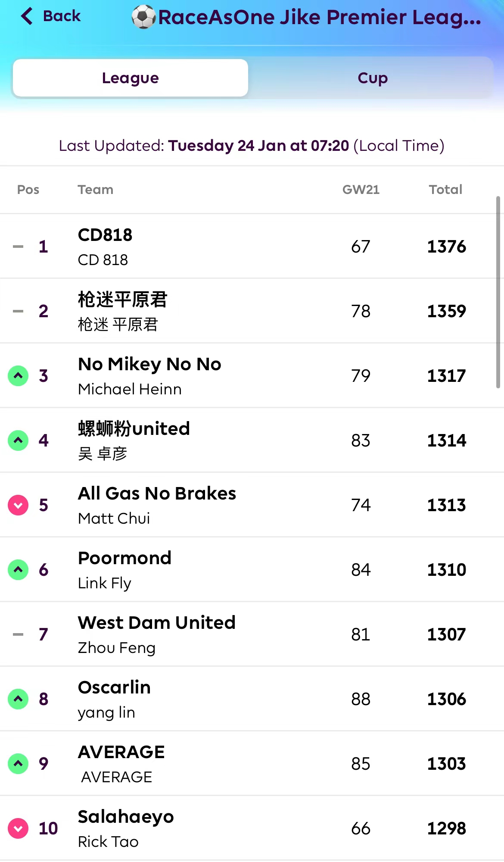Screen dimensions: 504x862
Task: Click green up arrow beside No Mikey No No
Action: [18, 376]
